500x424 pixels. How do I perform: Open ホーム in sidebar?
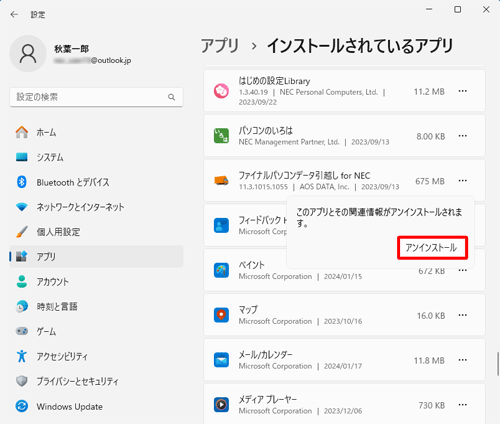point(96,132)
